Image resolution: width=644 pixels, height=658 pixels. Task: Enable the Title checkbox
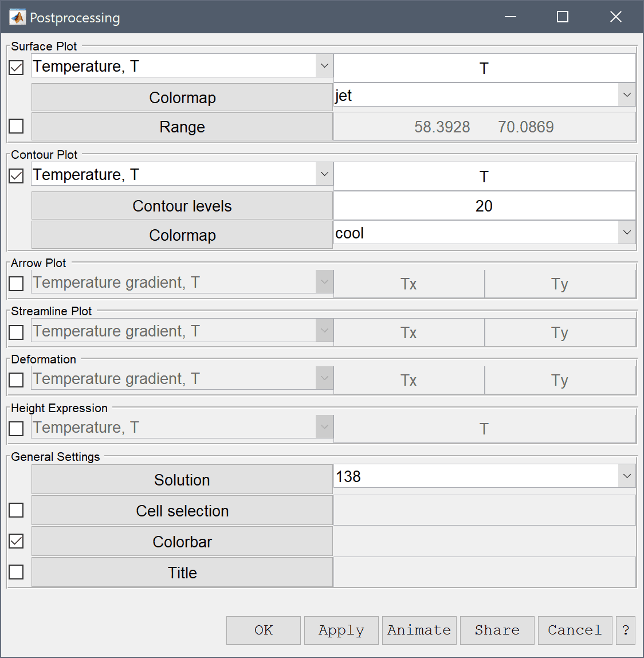[x=16, y=572]
